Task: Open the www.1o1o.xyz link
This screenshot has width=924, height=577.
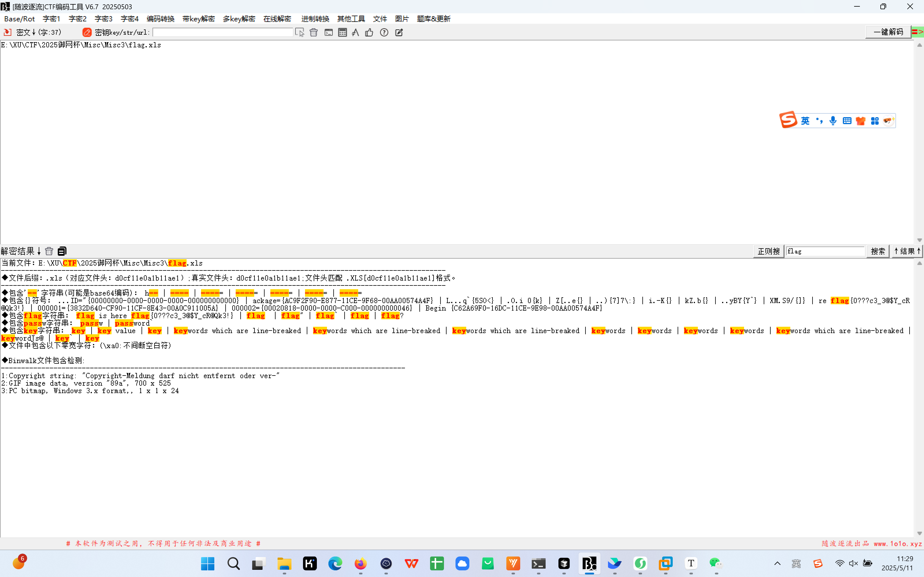Action: [x=898, y=544]
